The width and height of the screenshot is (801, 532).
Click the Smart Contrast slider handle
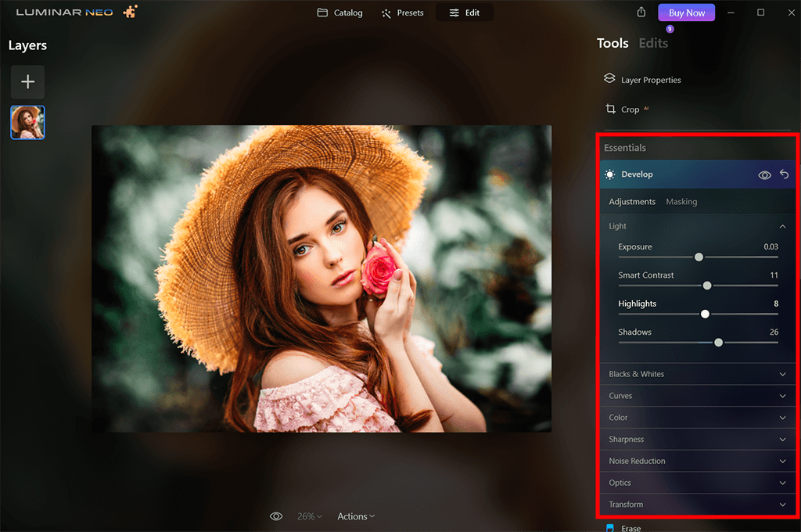[707, 286]
